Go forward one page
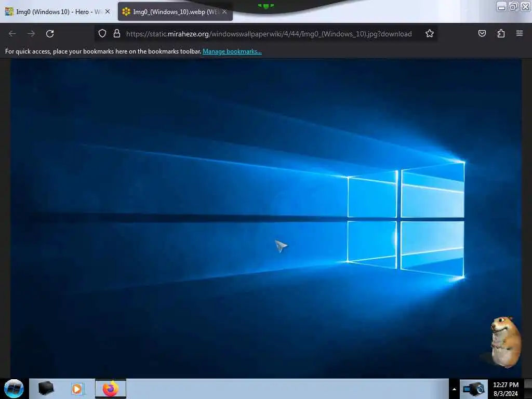The height and width of the screenshot is (399, 532). [31, 34]
